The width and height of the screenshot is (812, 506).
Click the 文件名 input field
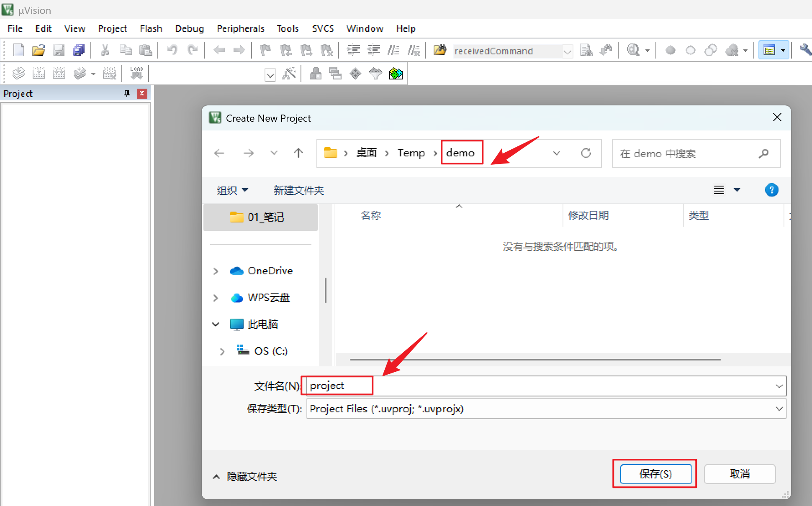tap(546, 386)
